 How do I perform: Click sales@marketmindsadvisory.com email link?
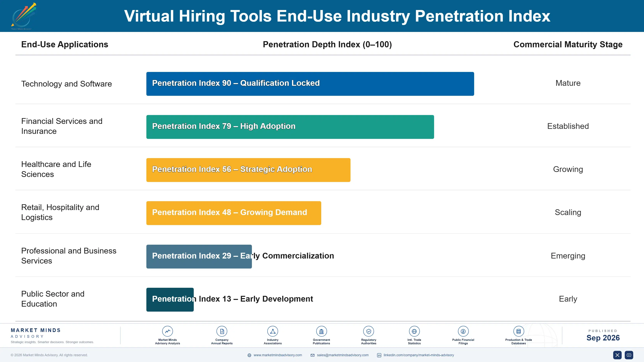point(342,355)
